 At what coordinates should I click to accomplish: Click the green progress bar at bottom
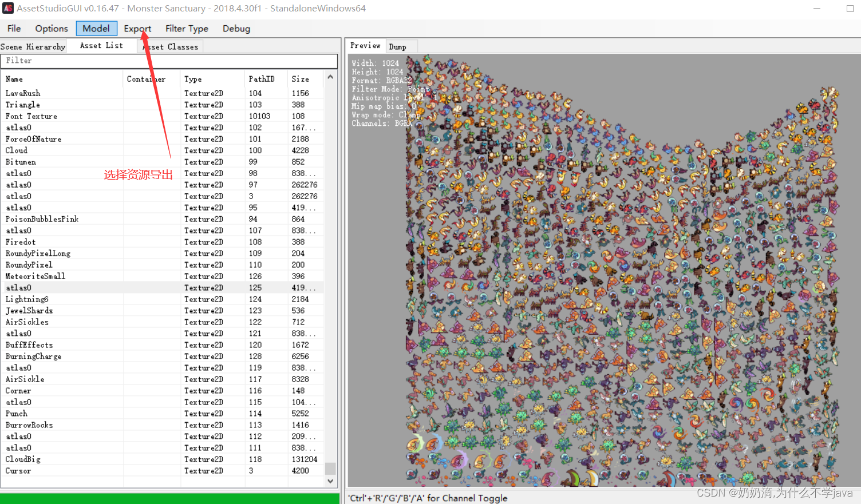(170, 498)
